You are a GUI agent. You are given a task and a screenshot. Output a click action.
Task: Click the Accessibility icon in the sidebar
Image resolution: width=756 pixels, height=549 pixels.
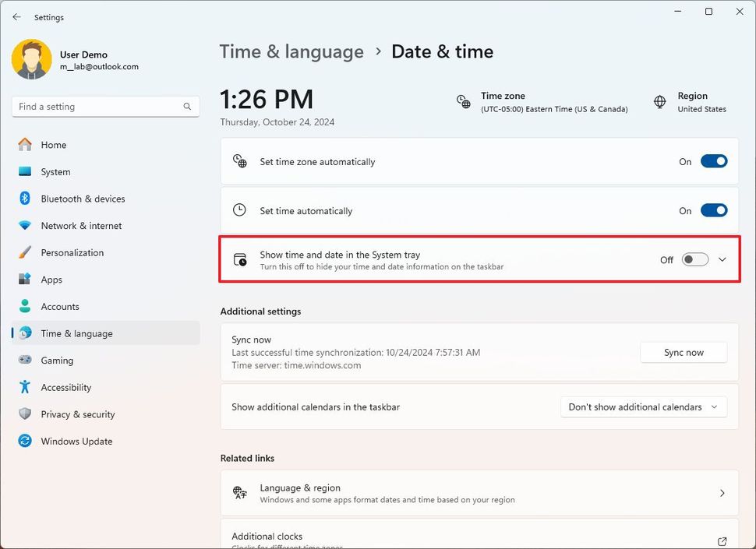point(24,387)
